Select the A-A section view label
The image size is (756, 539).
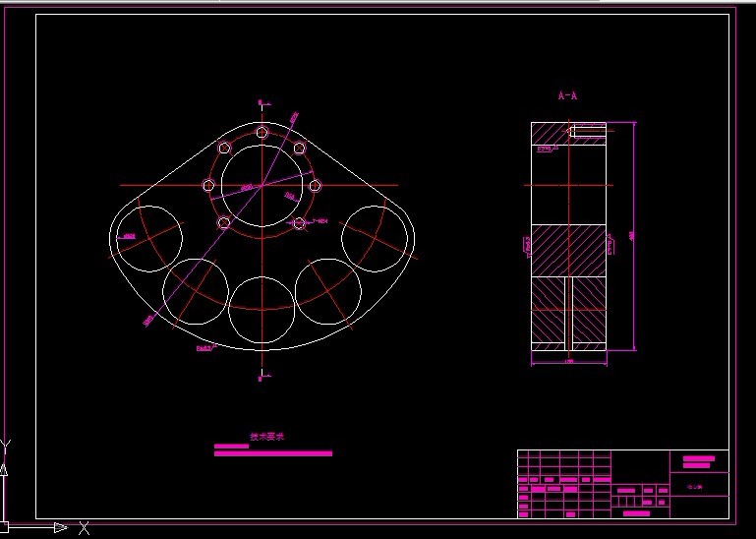[567, 95]
